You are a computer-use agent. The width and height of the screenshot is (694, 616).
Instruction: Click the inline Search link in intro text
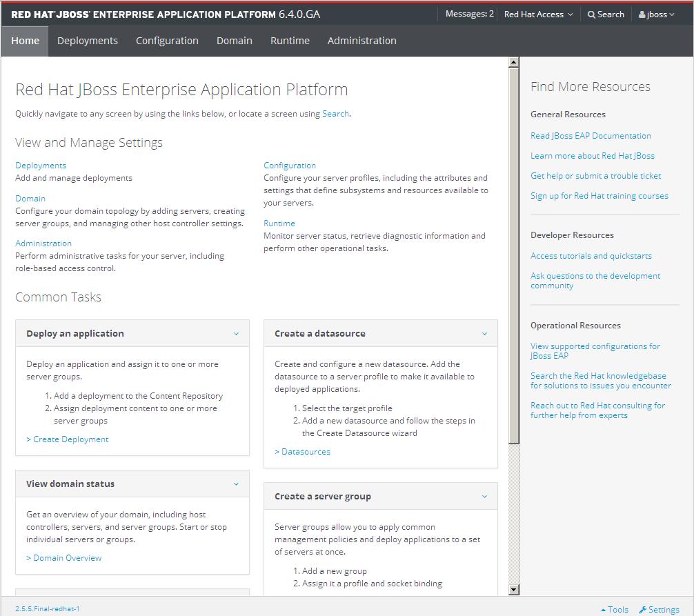click(335, 114)
